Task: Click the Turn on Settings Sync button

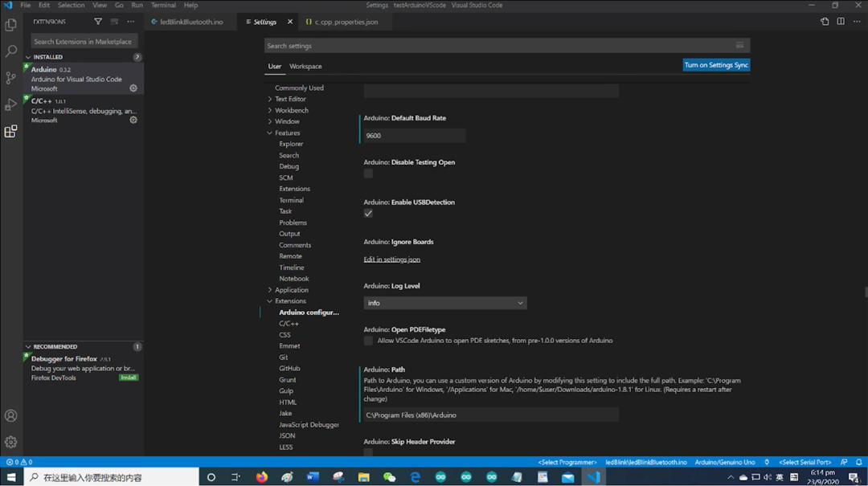Action: [x=716, y=64]
